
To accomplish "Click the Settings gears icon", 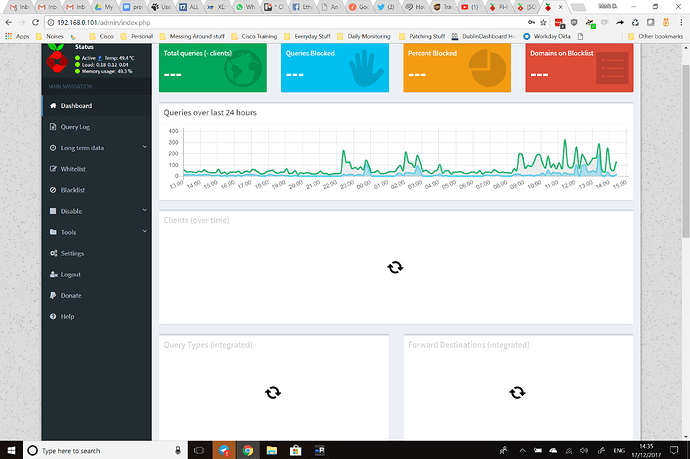I will pos(54,253).
